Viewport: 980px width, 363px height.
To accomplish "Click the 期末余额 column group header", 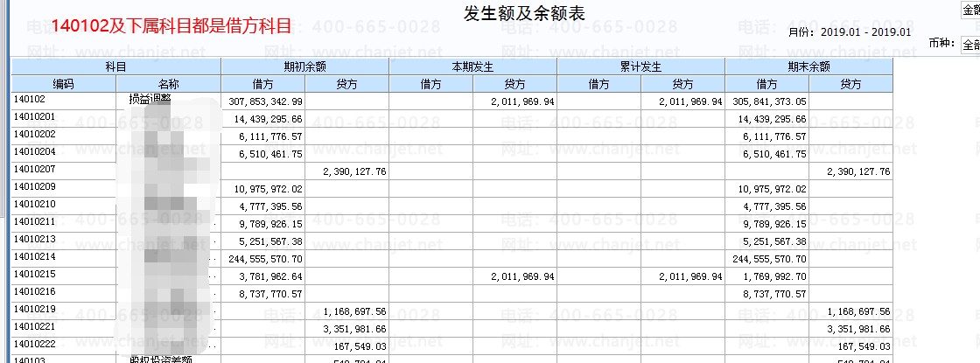I will [809, 66].
